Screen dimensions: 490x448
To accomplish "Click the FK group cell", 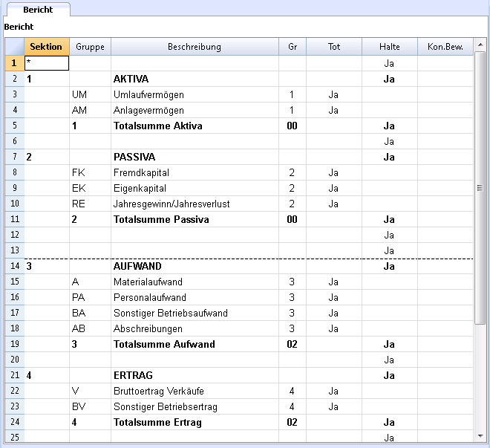I will click(x=90, y=172).
